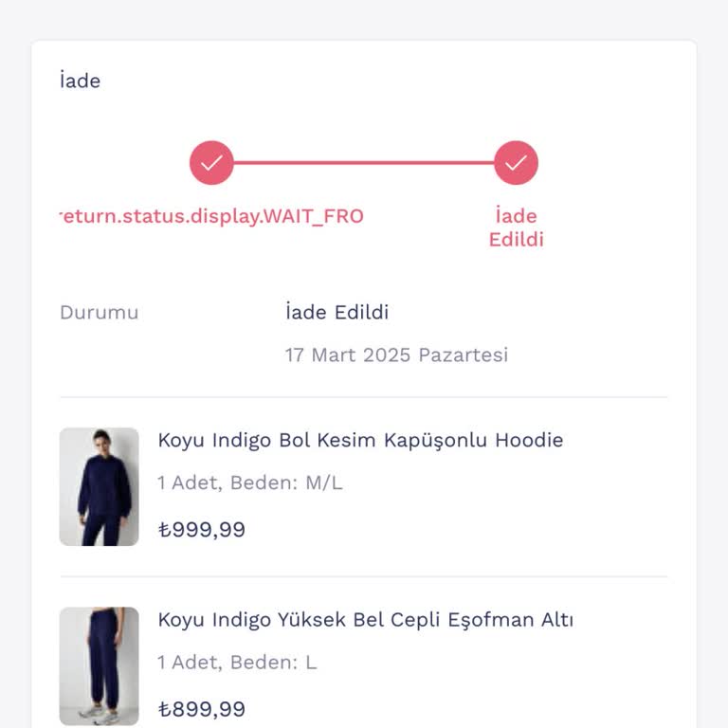
Task: Click the date 17 Mart 2025 Pazartesi
Action: point(396,355)
